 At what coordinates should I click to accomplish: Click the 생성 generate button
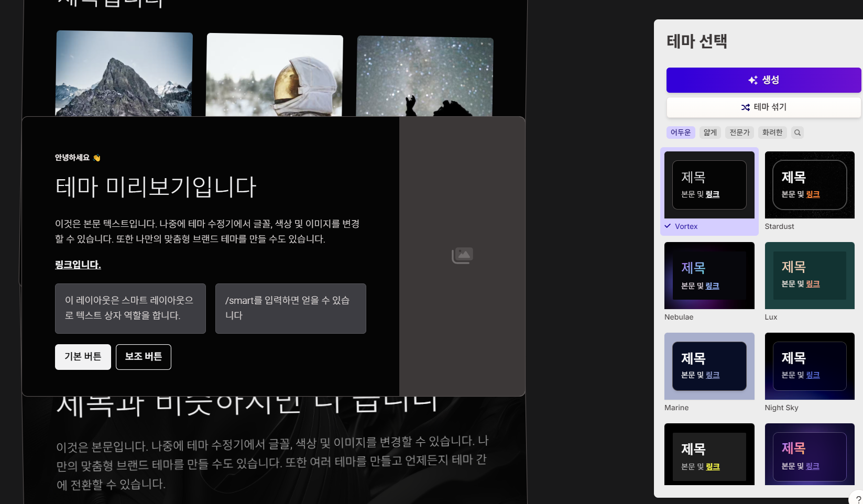coord(763,80)
